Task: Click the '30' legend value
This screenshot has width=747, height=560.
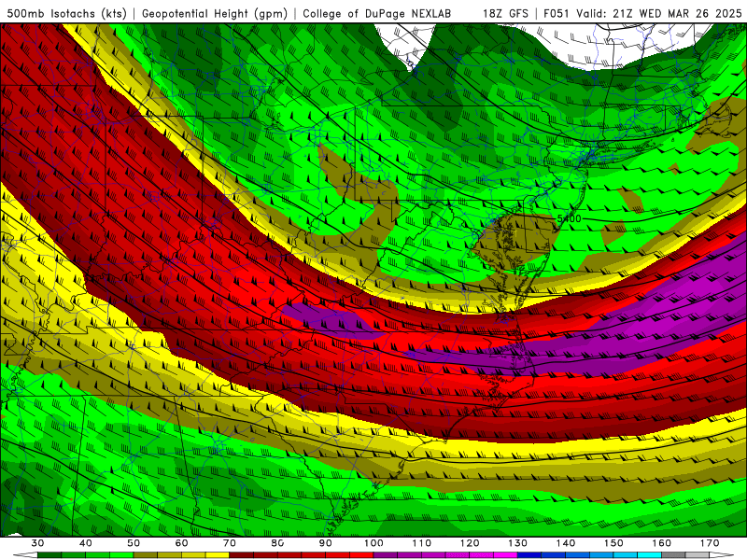Action: point(37,543)
